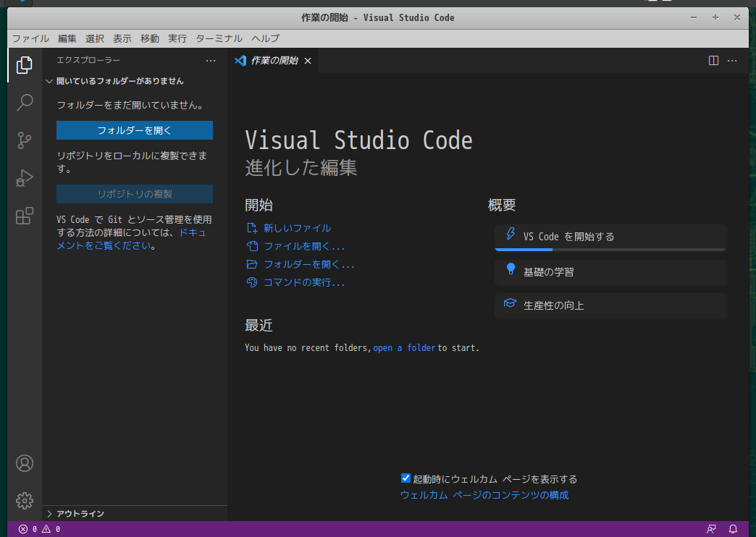This screenshot has height=537, width=756.
Task: Click the リポジトリの複製 button
Action: coord(135,194)
